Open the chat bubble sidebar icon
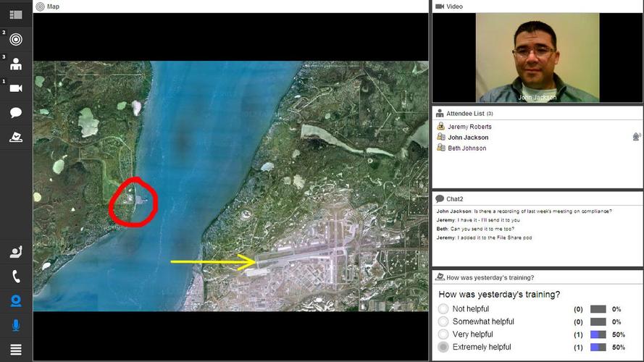Viewport: 644px width, 362px height. click(15, 113)
